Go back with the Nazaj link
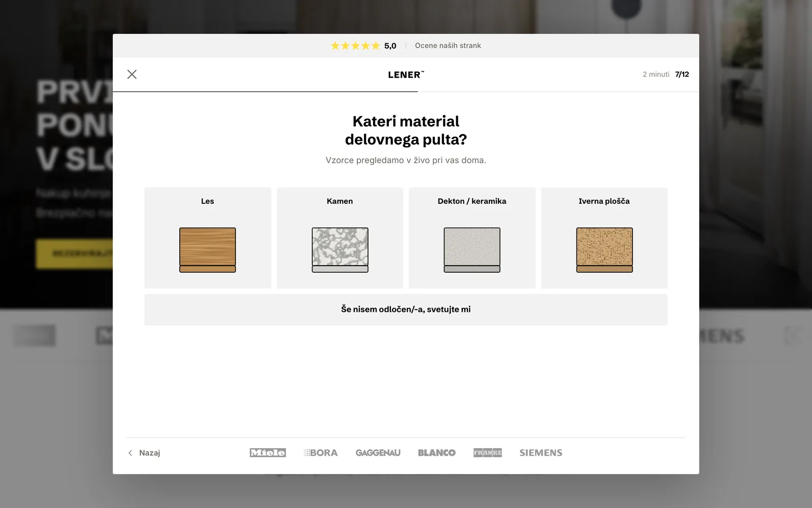The height and width of the screenshot is (508, 812). coord(144,453)
